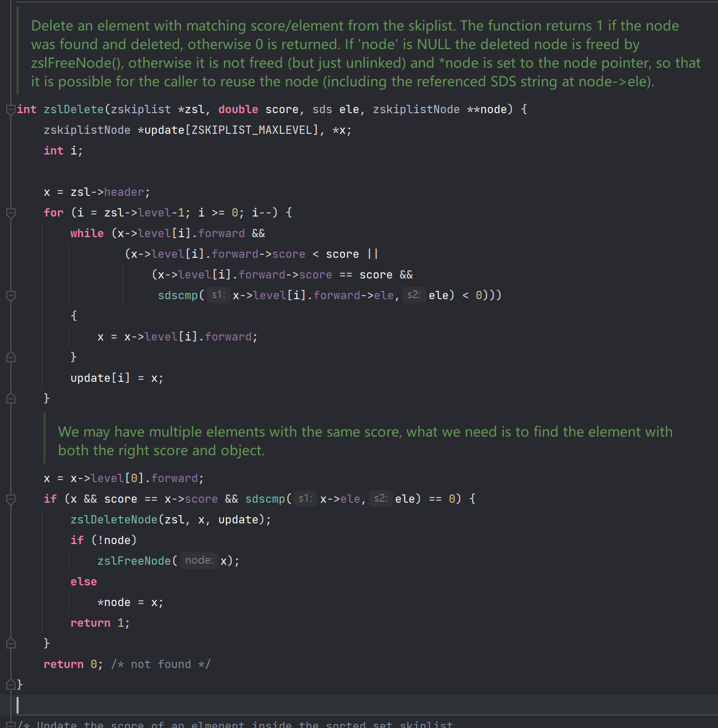718x728 pixels.
Task: Click the 'update[i] = x;' statement
Action: (117, 378)
